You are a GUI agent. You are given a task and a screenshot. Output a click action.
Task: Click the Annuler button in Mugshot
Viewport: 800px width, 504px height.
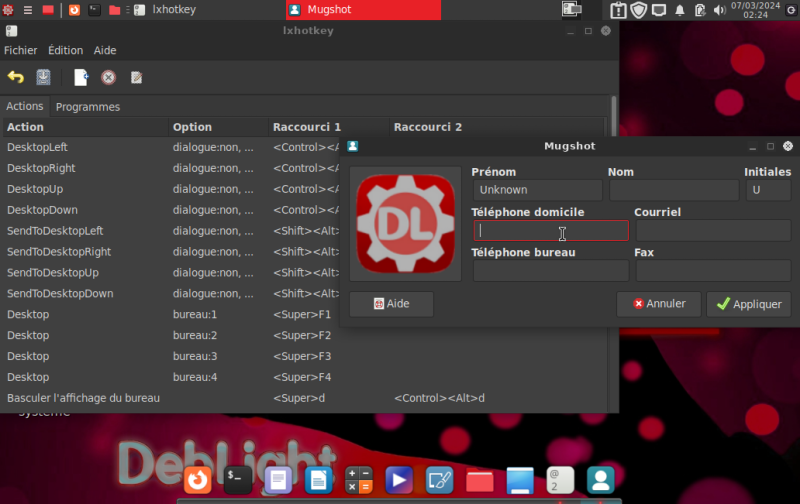click(x=658, y=304)
